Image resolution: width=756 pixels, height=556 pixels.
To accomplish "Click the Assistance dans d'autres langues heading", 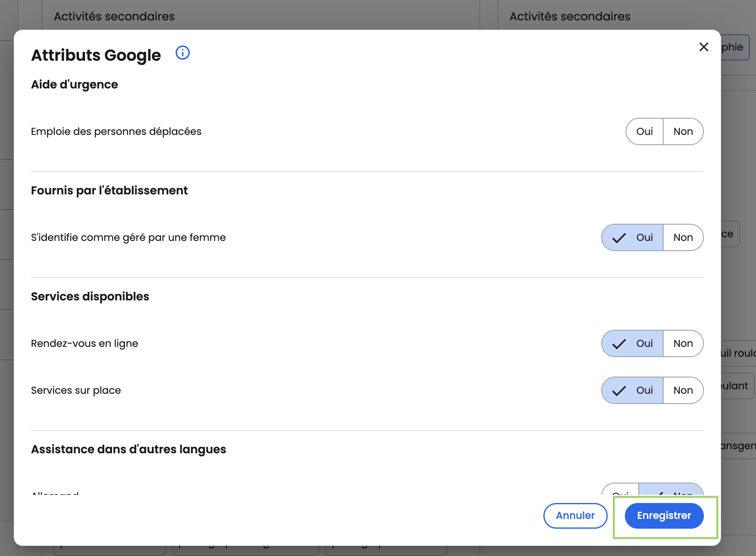I will tap(128, 449).
